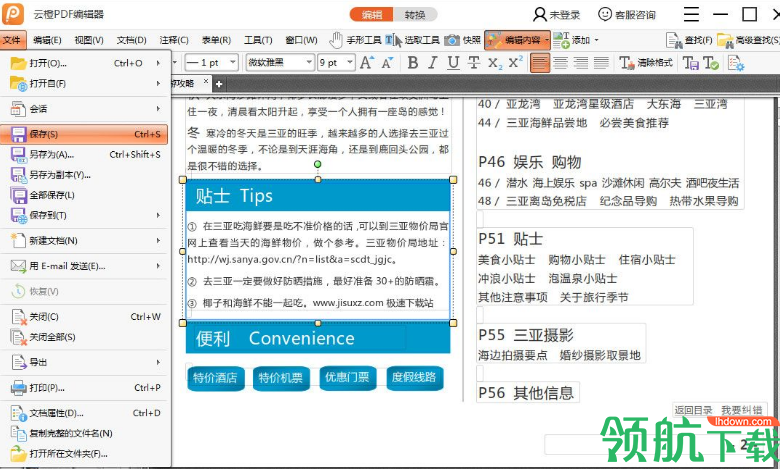Toggle subscript formatting
The image size is (780, 469).
coord(494,63)
